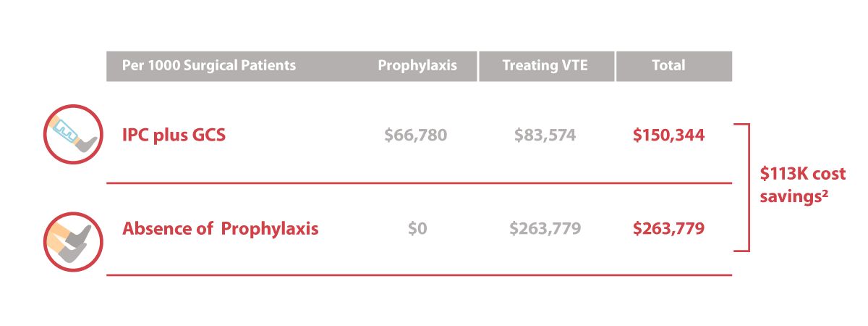Click the red divider line between rows
Image resolution: width=868 pixels, height=326 pixels.
[420, 183]
